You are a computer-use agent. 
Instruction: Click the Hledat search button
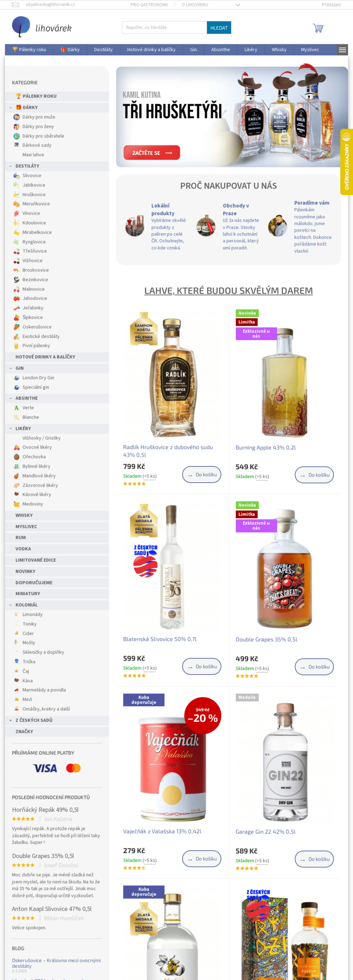[x=219, y=27]
